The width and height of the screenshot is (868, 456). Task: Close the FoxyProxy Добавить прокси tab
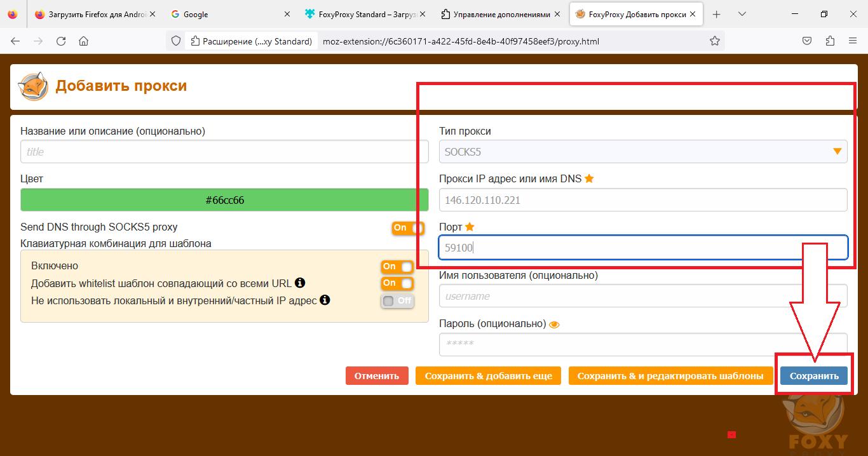click(x=693, y=14)
